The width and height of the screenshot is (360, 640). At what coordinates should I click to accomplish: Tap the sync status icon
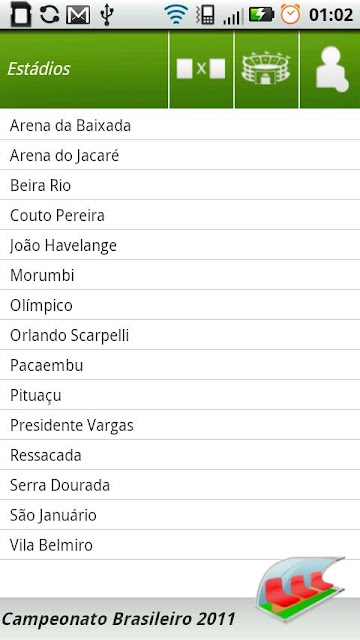[x=50, y=15]
